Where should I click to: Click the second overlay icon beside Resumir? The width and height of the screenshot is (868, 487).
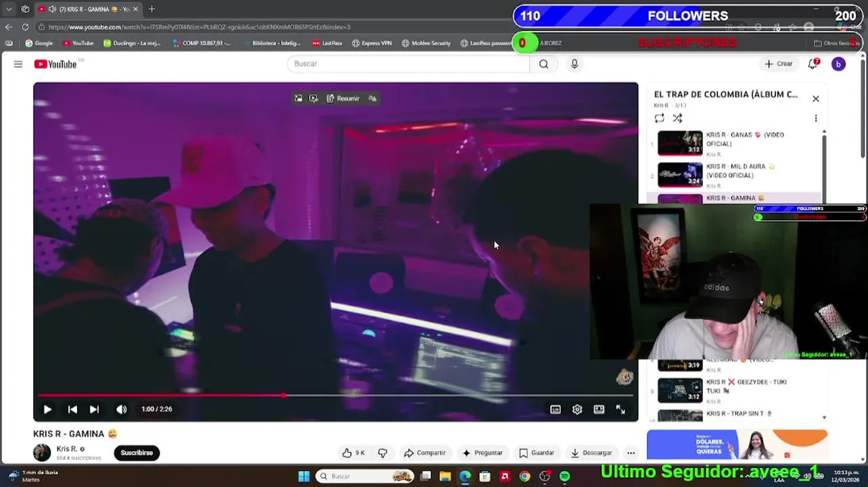[x=313, y=99]
